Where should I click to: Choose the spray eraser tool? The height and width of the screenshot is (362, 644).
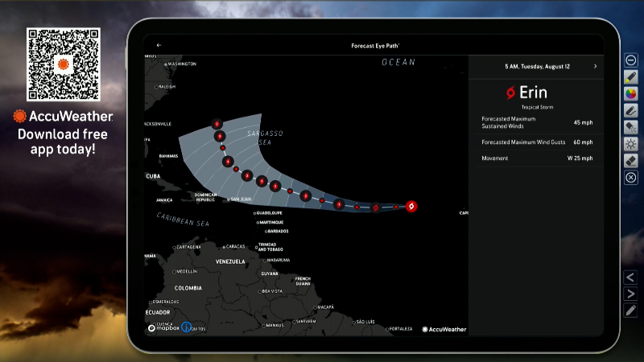tap(631, 127)
